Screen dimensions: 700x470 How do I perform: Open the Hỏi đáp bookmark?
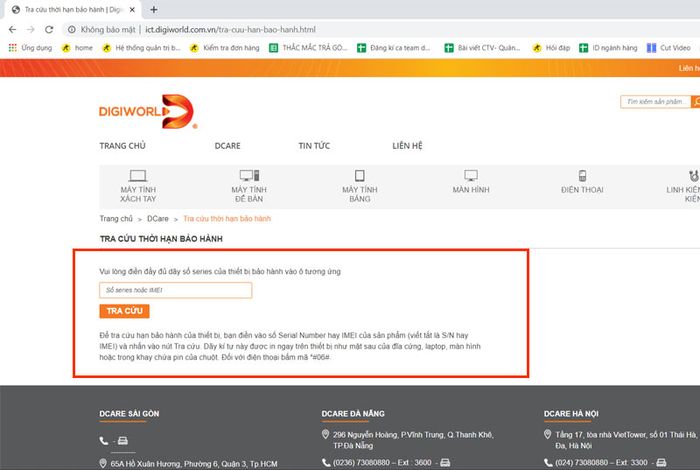(551, 48)
